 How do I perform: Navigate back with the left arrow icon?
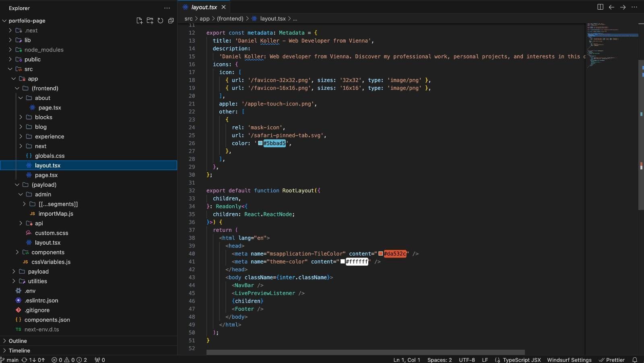[x=611, y=7]
